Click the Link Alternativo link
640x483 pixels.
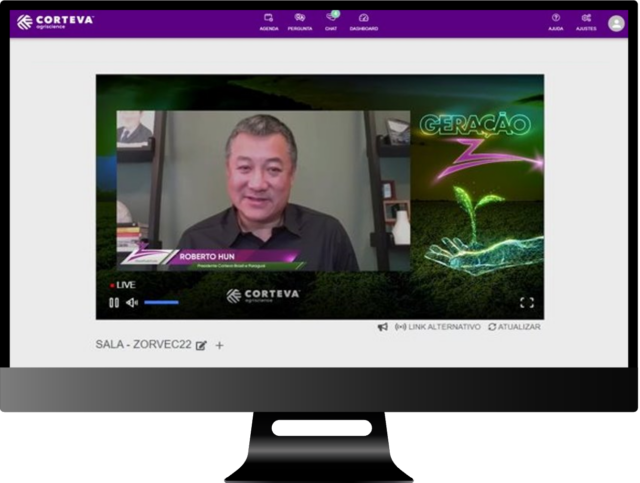pos(438,327)
